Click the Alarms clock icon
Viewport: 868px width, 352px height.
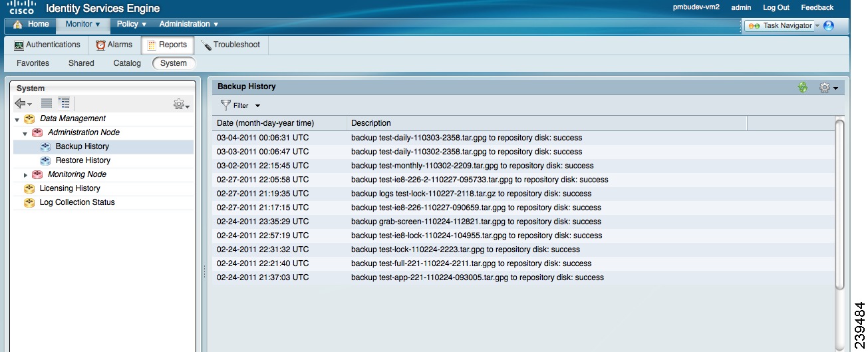point(100,45)
